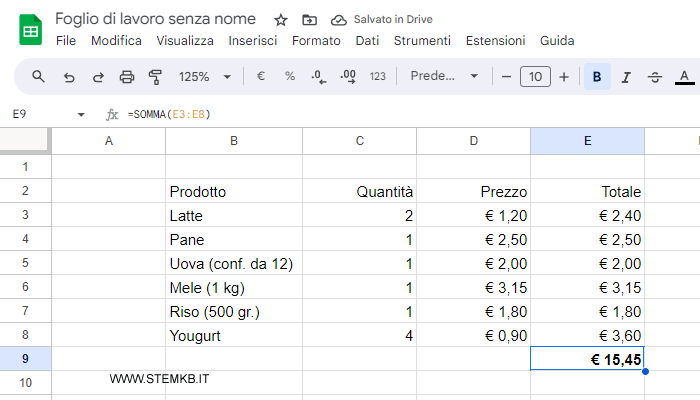Open the name box dropdown arrow
The height and width of the screenshot is (400, 700).
[x=81, y=115]
